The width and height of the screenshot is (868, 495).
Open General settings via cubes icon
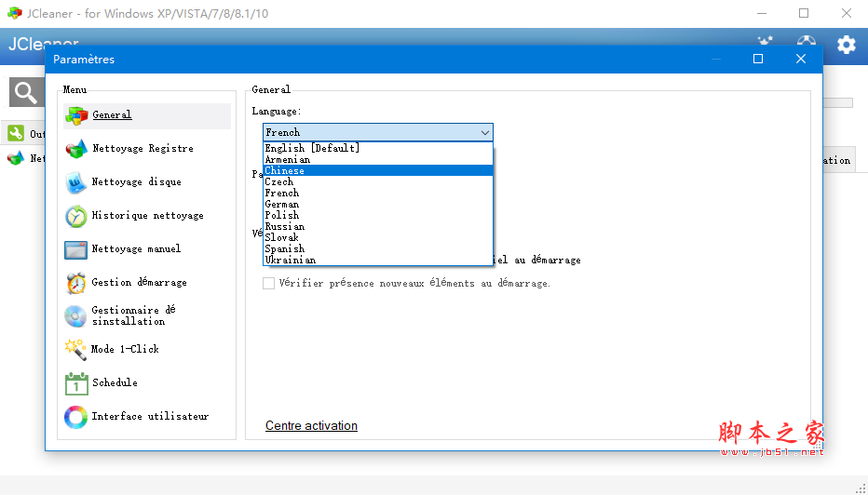pyautogui.click(x=76, y=115)
